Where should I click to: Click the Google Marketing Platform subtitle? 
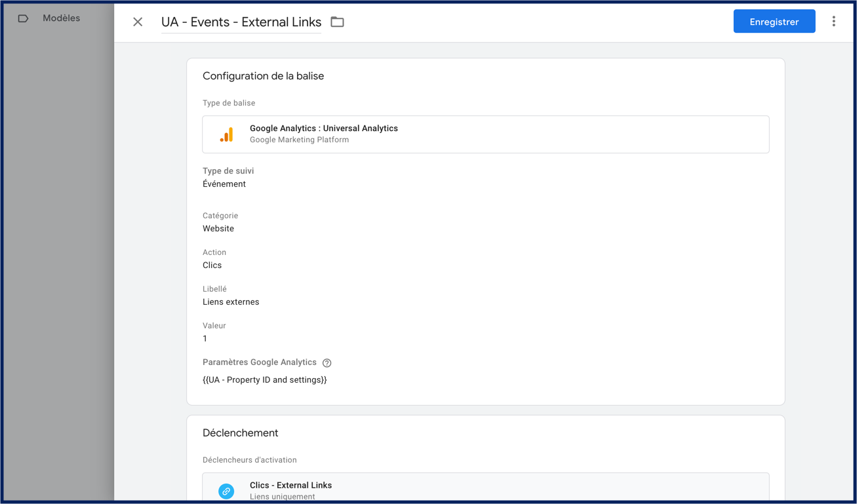tap(299, 140)
